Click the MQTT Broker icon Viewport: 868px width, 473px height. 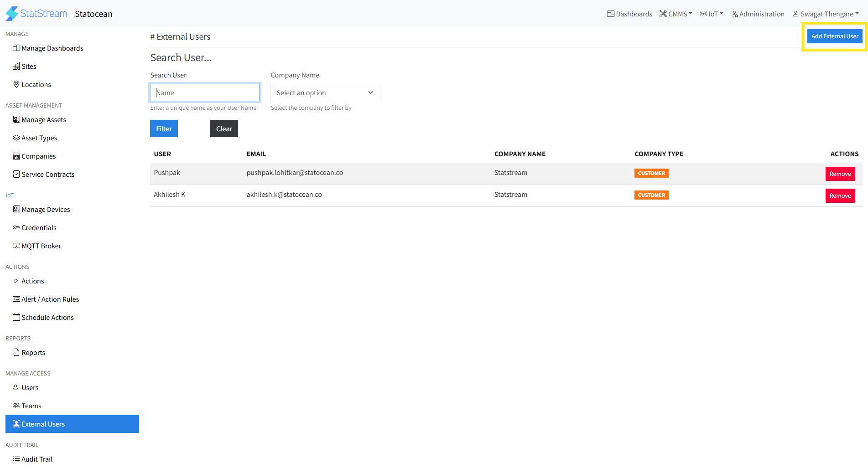point(16,246)
